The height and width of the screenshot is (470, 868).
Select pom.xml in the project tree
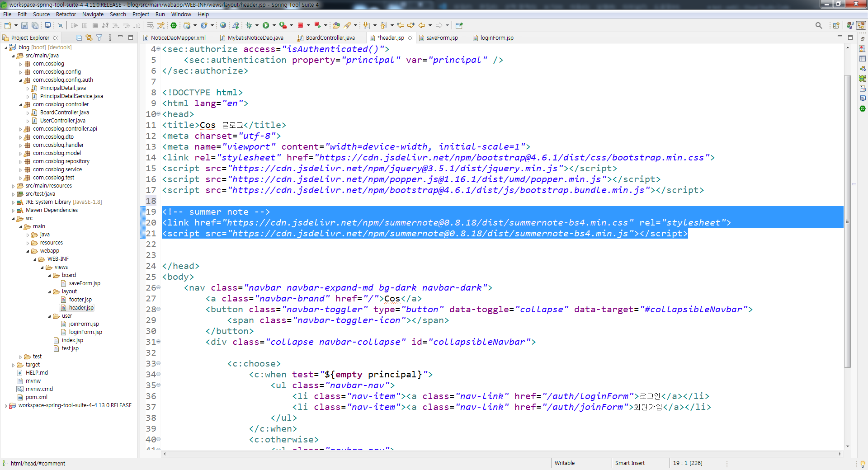coord(37,397)
